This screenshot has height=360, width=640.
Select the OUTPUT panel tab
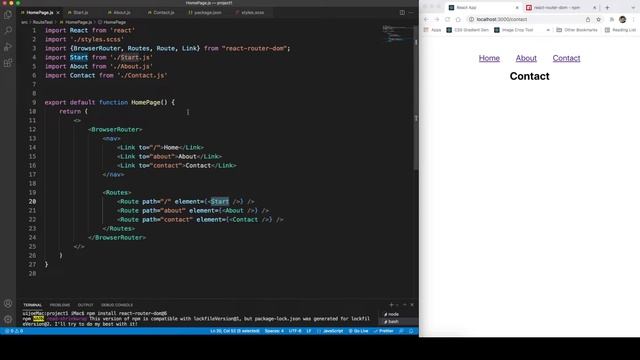point(85,305)
